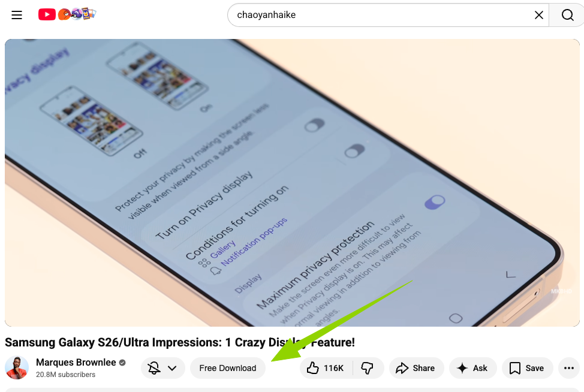The height and width of the screenshot is (392, 584).
Task: Go to YouTube home via logo
Action: point(67,14)
